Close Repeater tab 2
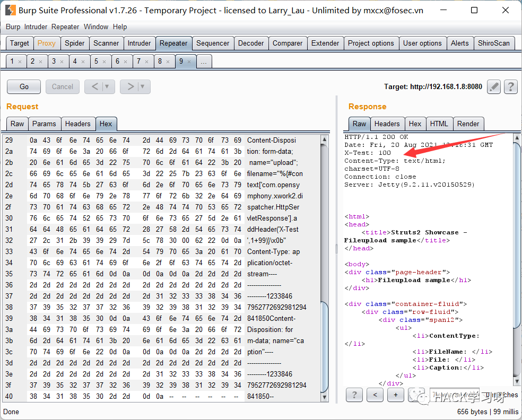 click(x=41, y=62)
